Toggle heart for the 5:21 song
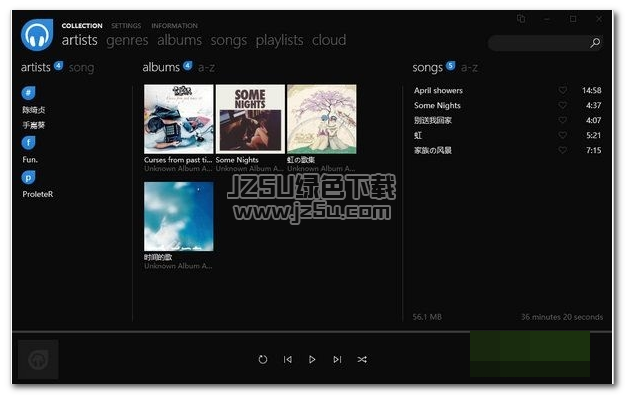Screen dimensions: 625x395 [x=562, y=135]
